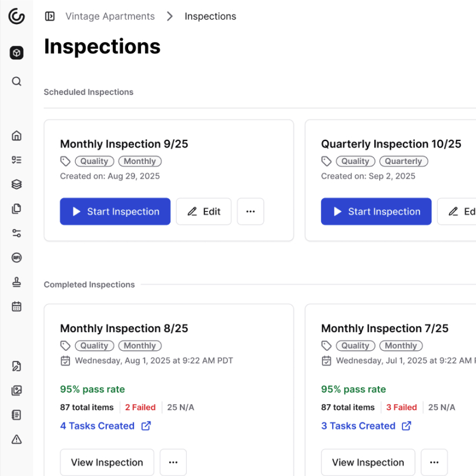Click the app logo at the sidebar top
This screenshot has height=476, width=476.
[x=16, y=16]
